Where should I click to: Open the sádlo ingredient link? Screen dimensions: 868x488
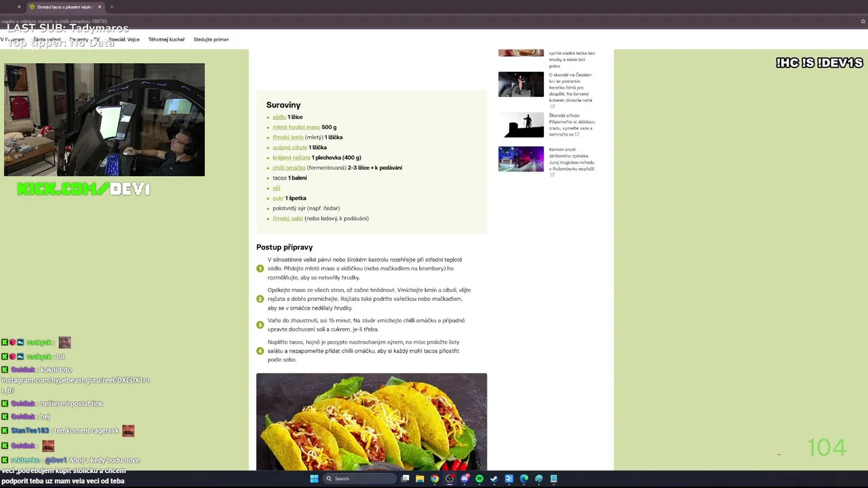(279, 117)
